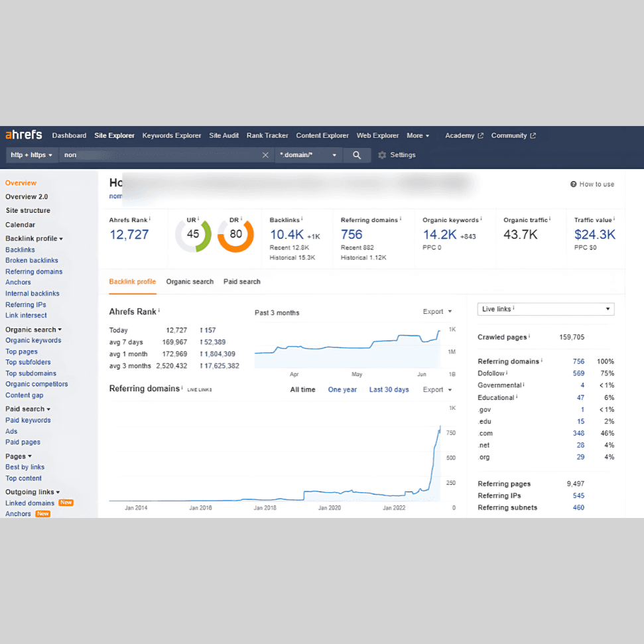Open Web Explorer in top navigation
Image resolution: width=644 pixels, height=644 pixels.
pyautogui.click(x=377, y=135)
